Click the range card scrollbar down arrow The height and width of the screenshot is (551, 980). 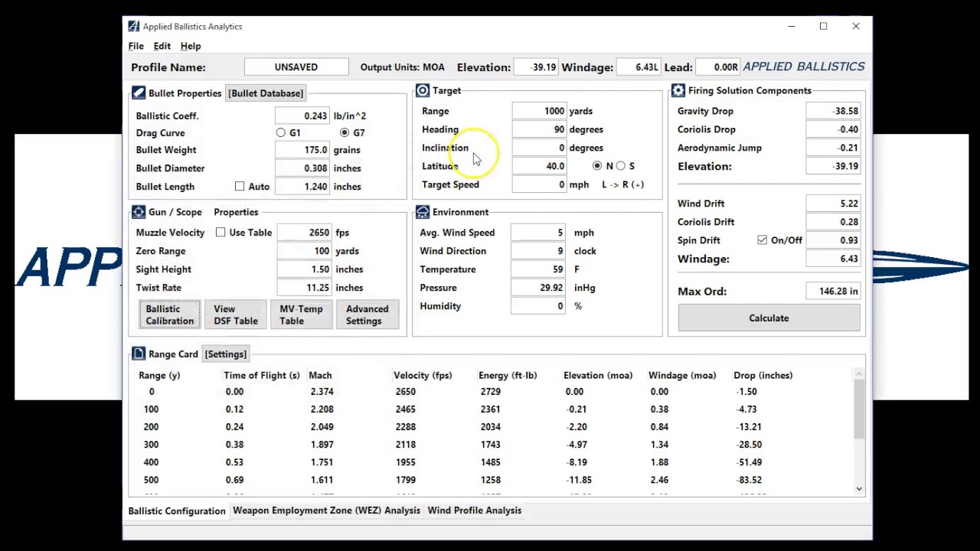(x=858, y=488)
